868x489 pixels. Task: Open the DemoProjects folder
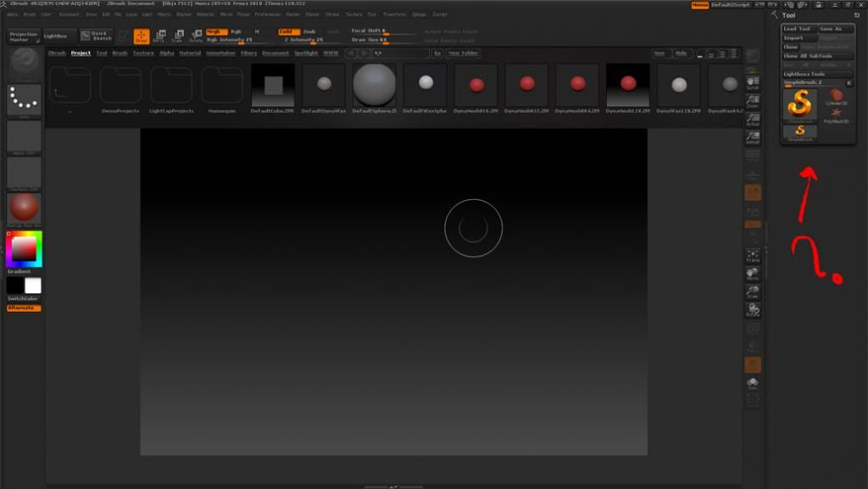[120, 86]
